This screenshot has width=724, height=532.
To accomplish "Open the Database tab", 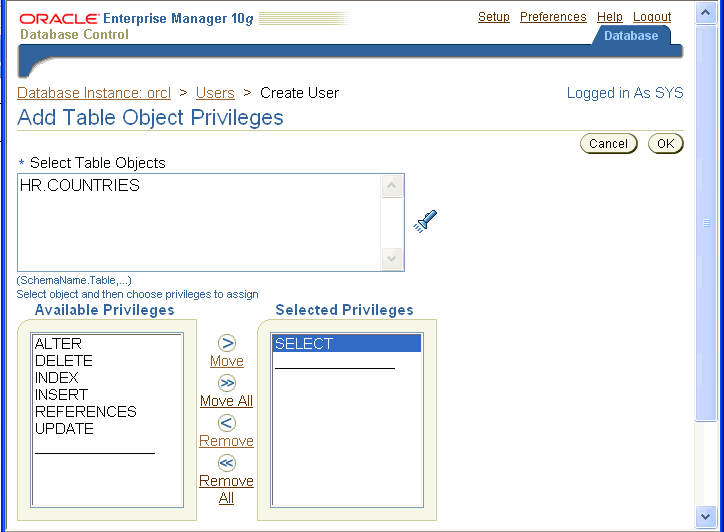I will click(630, 36).
